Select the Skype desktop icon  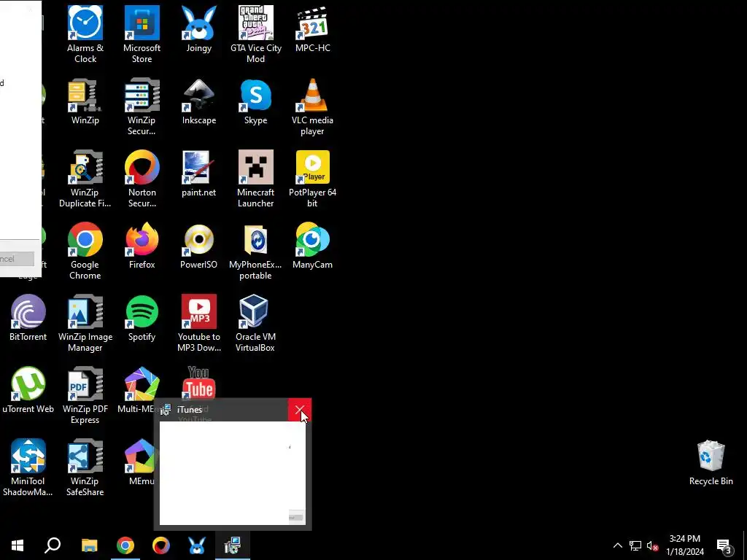(x=256, y=101)
